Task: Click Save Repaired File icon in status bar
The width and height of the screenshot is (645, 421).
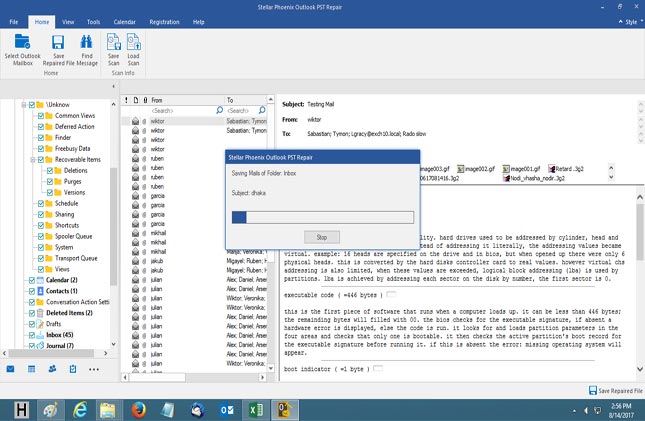Action: click(x=593, y=390)
